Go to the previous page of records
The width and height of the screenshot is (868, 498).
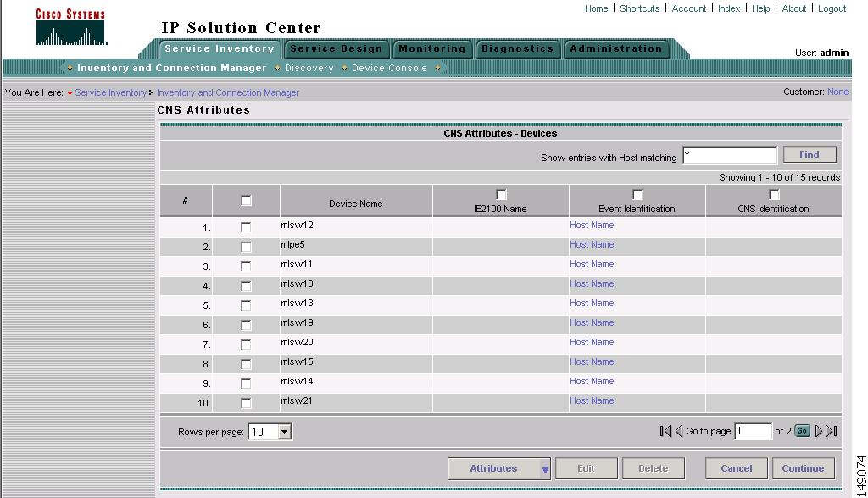click(x=679, y=431)
